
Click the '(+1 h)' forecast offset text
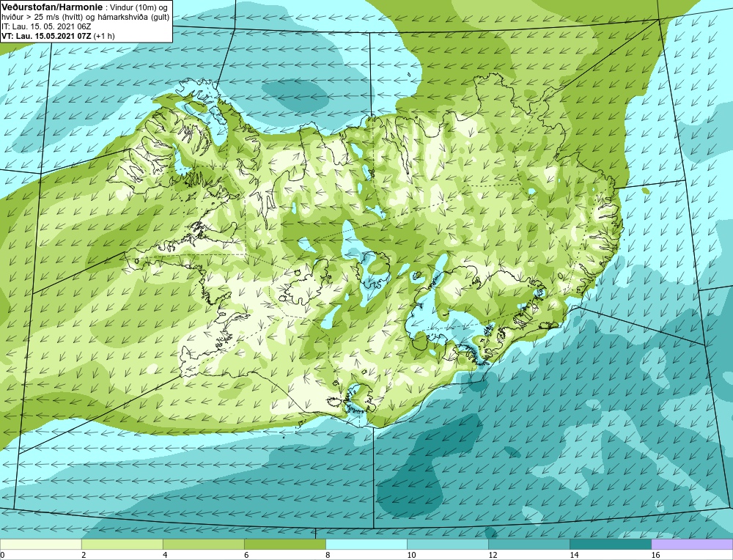pos(104,35)
